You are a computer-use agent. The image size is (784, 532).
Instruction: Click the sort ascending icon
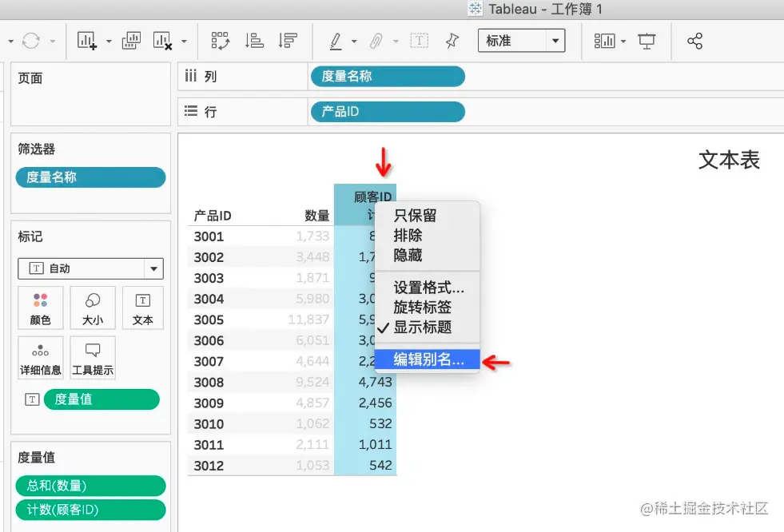point(254,41)
